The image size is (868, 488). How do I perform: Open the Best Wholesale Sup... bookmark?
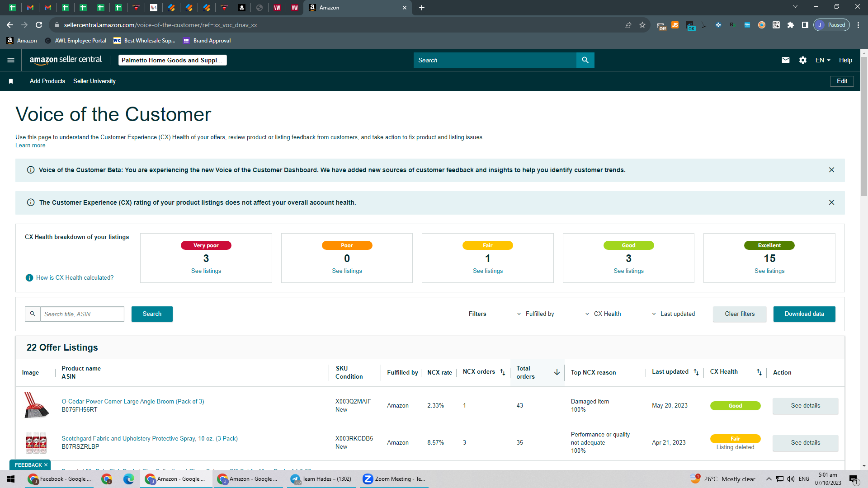point(144,41)
